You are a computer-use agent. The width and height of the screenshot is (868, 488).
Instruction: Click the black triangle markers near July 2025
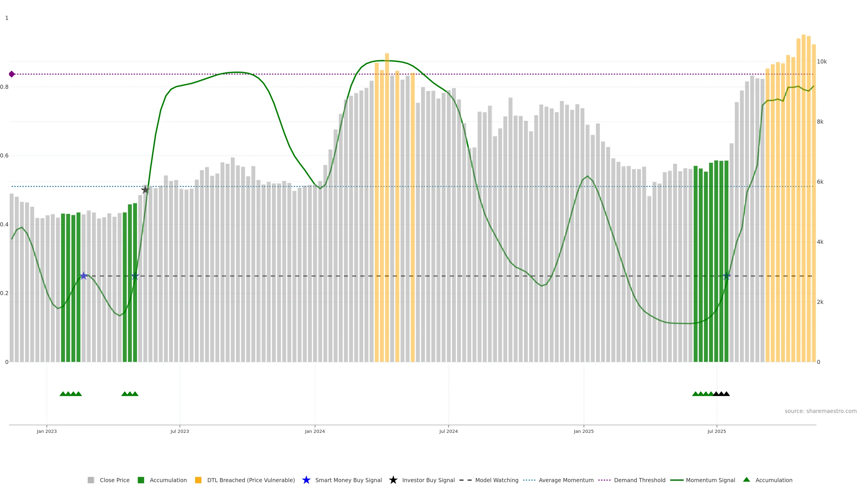[722, 394]
